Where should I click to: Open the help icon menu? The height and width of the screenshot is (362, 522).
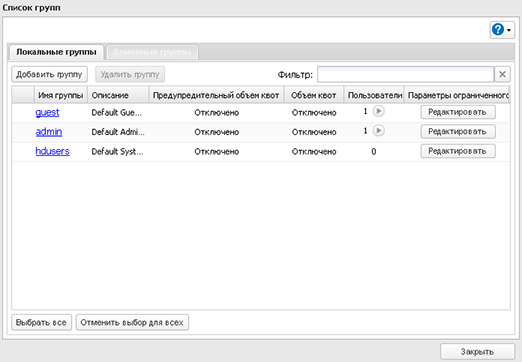coord(502,30)
